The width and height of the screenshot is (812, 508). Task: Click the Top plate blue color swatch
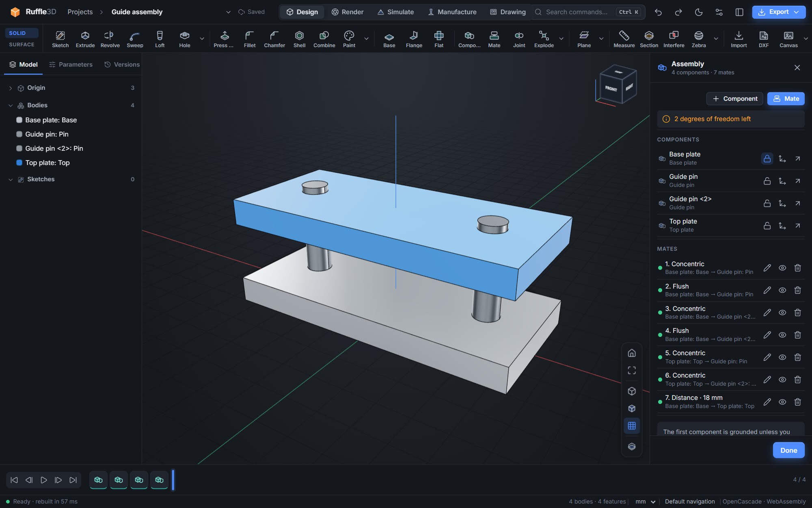coord(19,163)
